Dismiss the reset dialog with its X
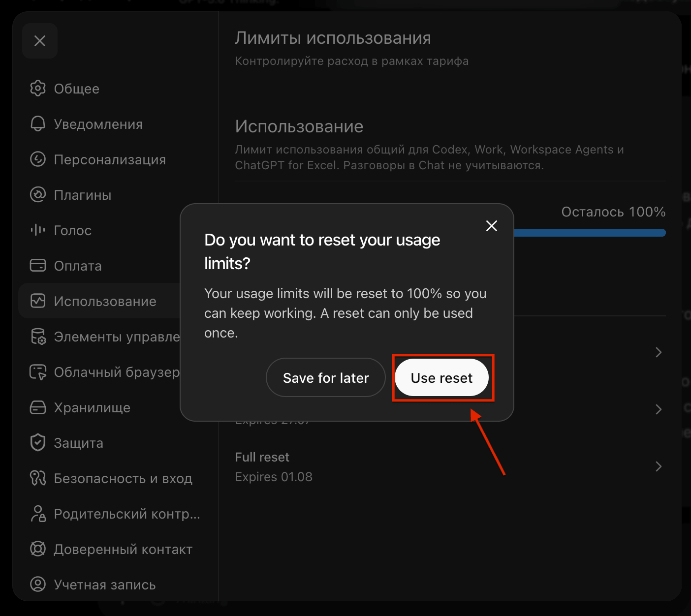 pyautogui.click(x=492, y=226)
